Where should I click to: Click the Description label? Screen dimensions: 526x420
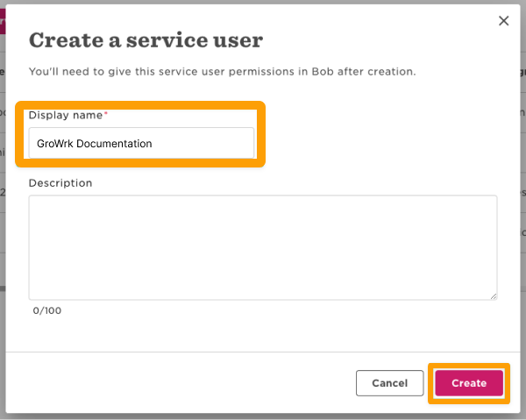(x=60, y=183)
